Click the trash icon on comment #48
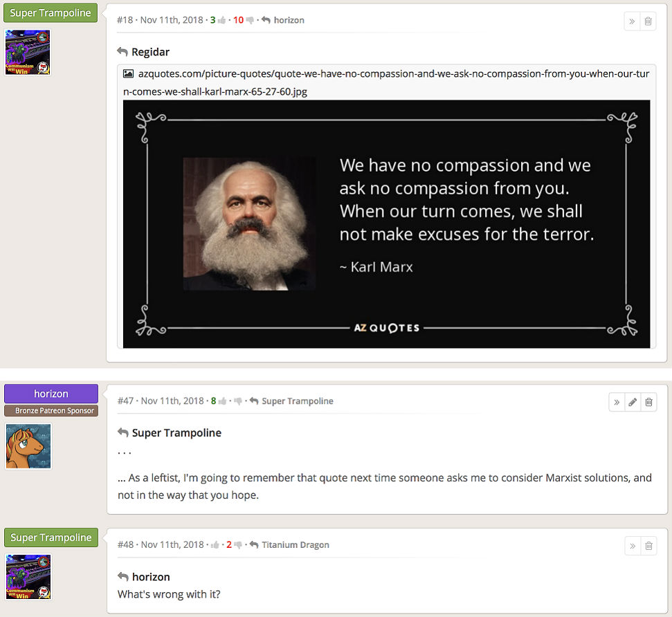Screen dimensions: 672x617 (648, 546)
